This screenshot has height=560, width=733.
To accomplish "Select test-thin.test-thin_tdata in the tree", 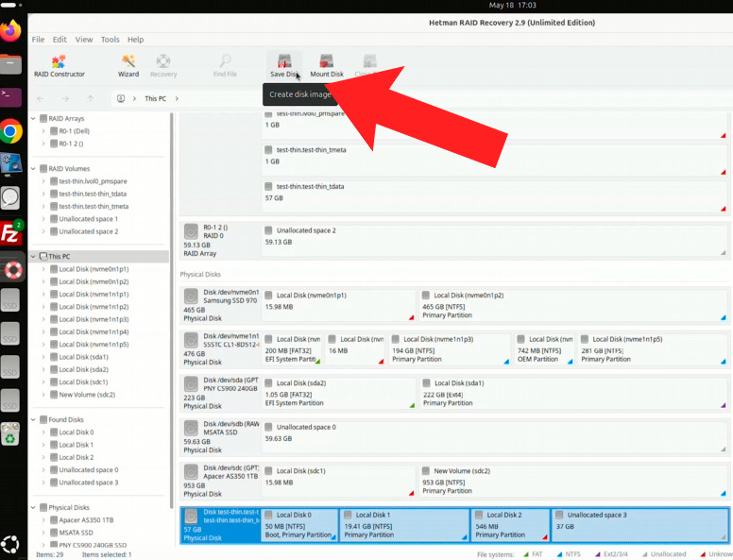I will [93, 194].
